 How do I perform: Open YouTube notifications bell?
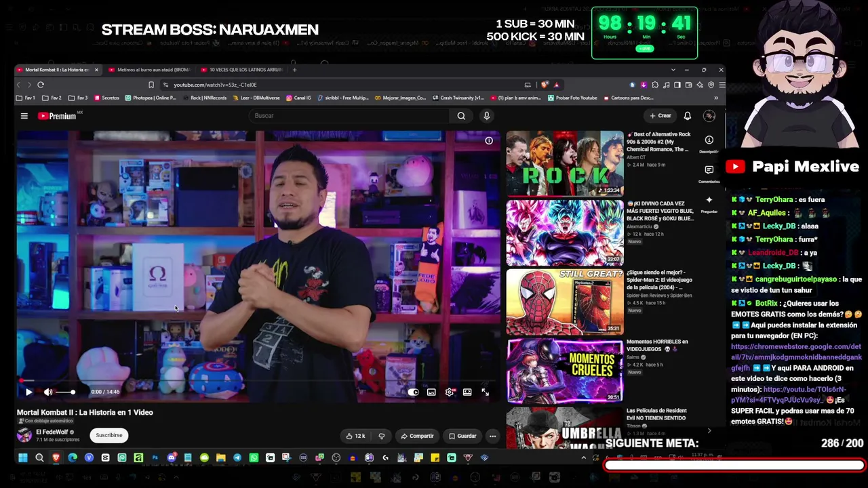point(688,116)
